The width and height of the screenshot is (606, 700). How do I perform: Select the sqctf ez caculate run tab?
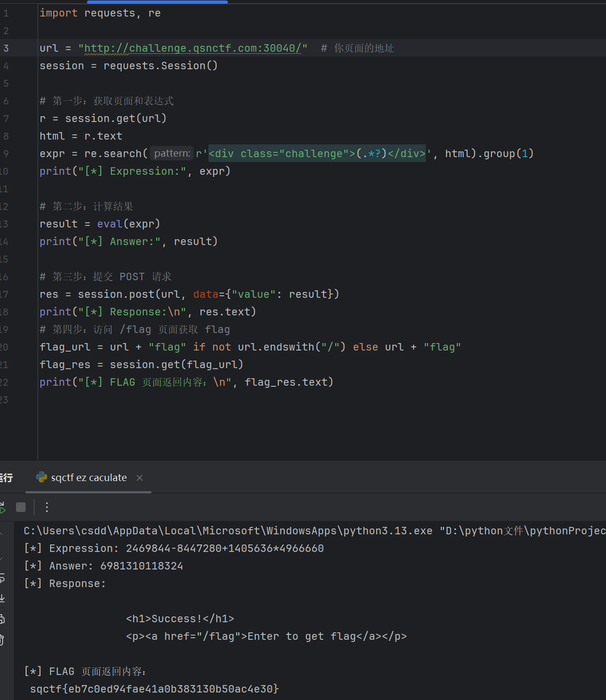(88, 478)
